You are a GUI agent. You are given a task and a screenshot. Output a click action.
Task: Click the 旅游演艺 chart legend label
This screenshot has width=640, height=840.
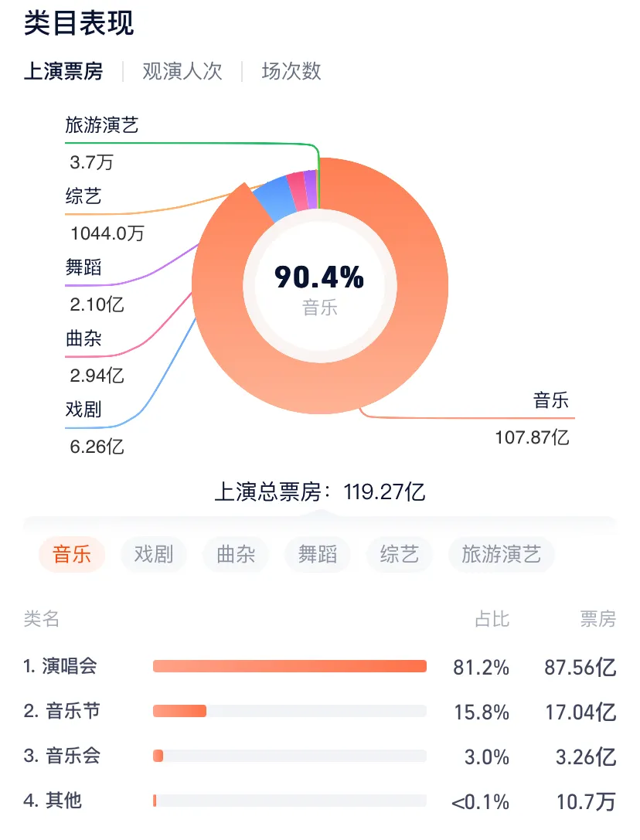(102, 125)
